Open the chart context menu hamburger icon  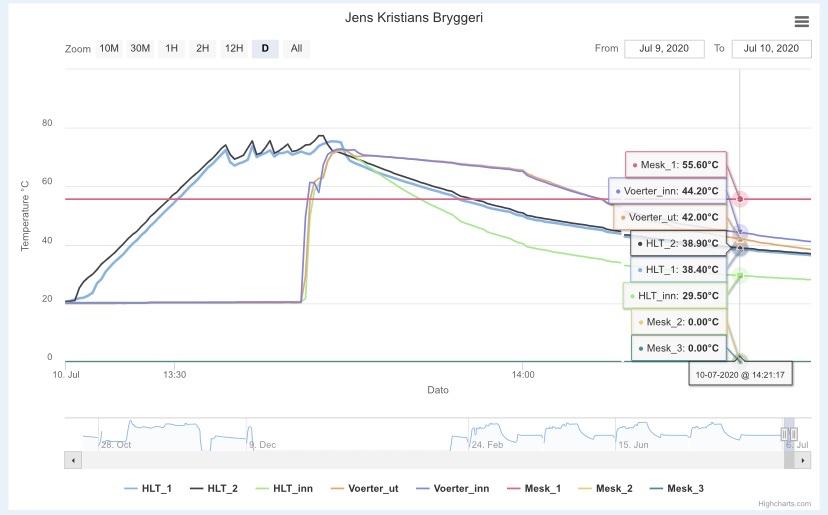tap(802, 22)
